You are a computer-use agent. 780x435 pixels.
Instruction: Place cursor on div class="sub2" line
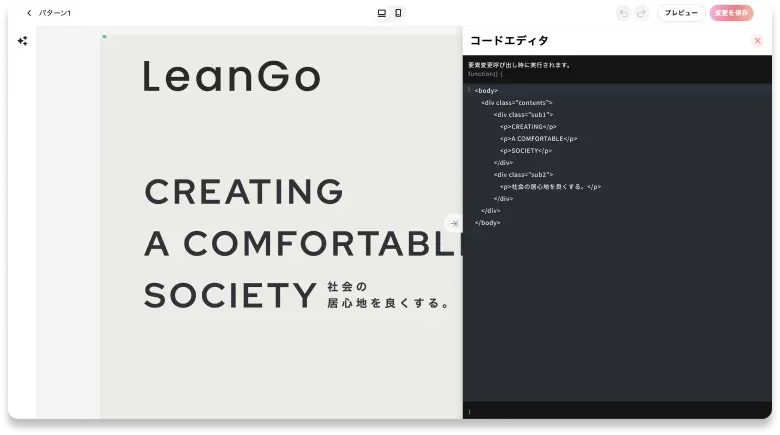523,174
